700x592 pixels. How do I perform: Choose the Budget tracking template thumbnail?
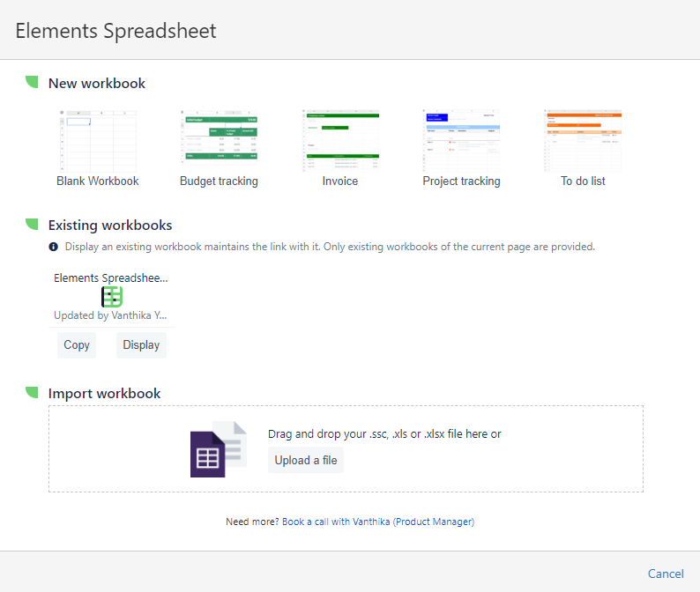coord(219,140)
